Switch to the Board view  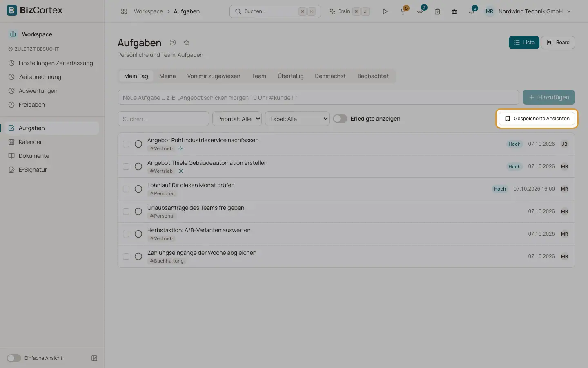[x=558, y=43]
